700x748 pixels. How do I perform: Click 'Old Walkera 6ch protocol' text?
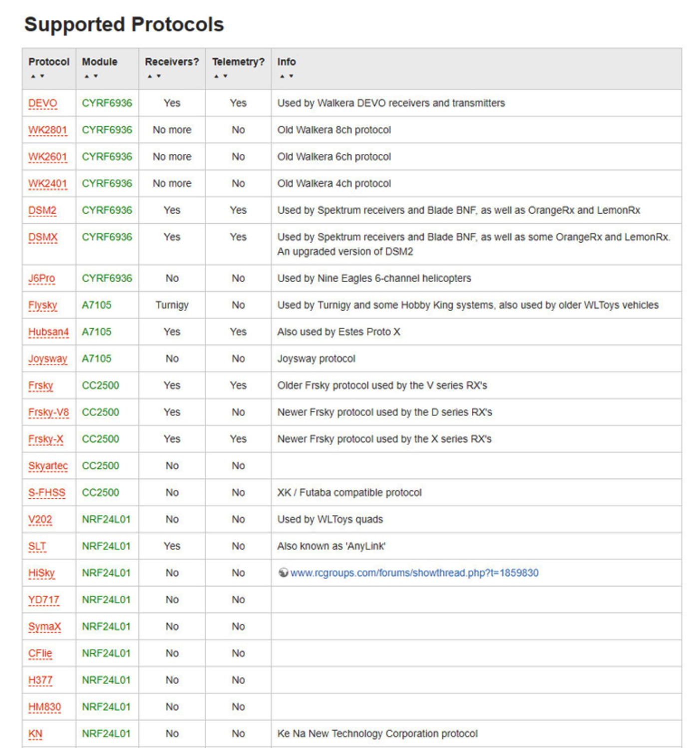coord(334,157)
